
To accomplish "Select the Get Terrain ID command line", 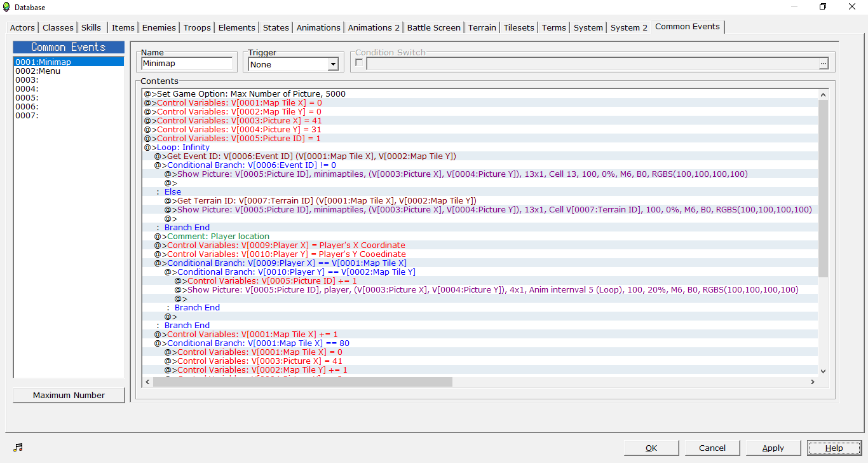I will point(480,200).
